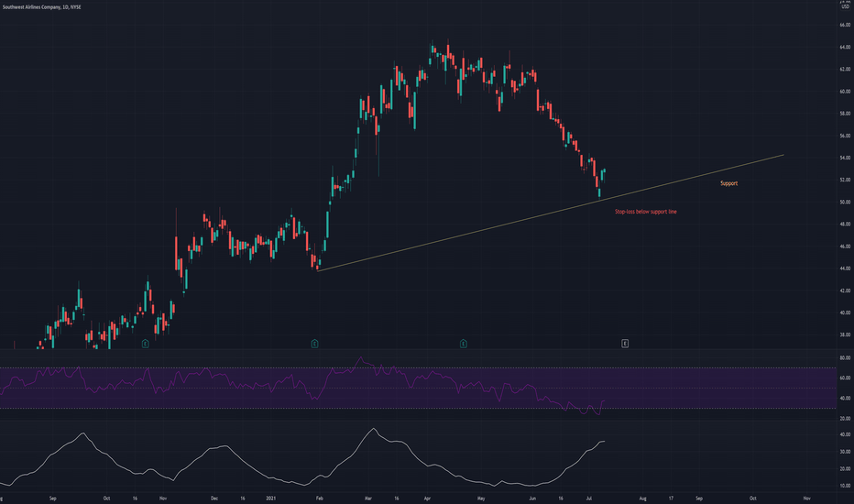Click the 'Mar' time axis label
Screen dimensions: 854x504
point(368,498)
